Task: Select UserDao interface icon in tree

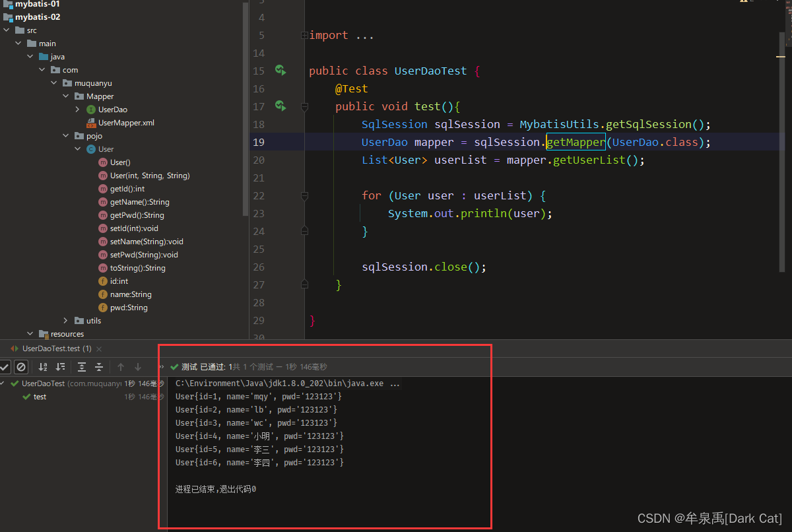Action: (91, 110)
